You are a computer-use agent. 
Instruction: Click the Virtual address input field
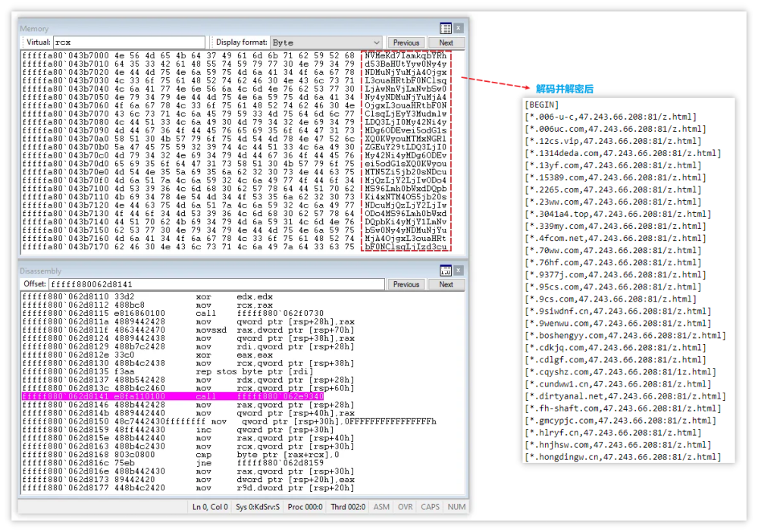129,42
